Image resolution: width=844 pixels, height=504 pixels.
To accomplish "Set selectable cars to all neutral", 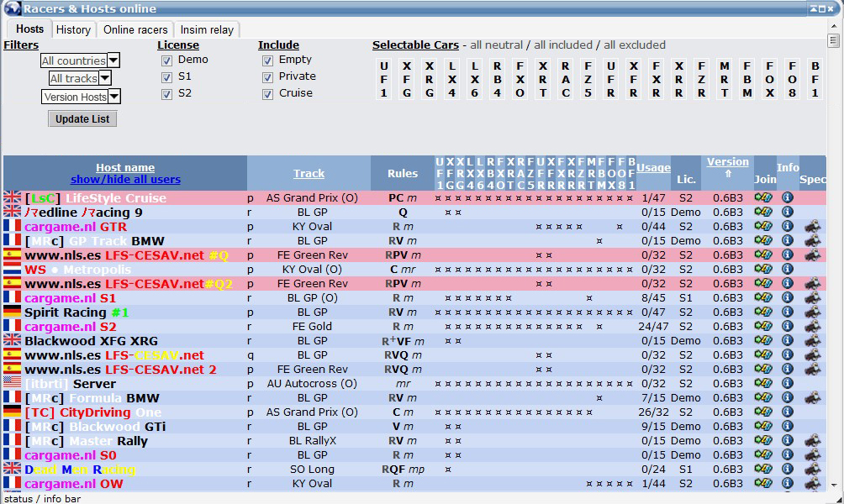I will coord(496,45).
